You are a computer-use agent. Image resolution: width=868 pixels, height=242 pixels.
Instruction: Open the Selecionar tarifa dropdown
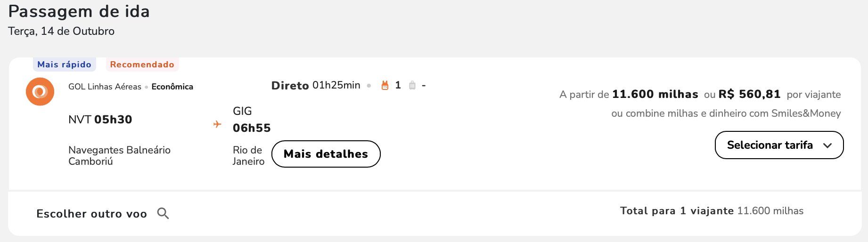click(x=779, y=145)
